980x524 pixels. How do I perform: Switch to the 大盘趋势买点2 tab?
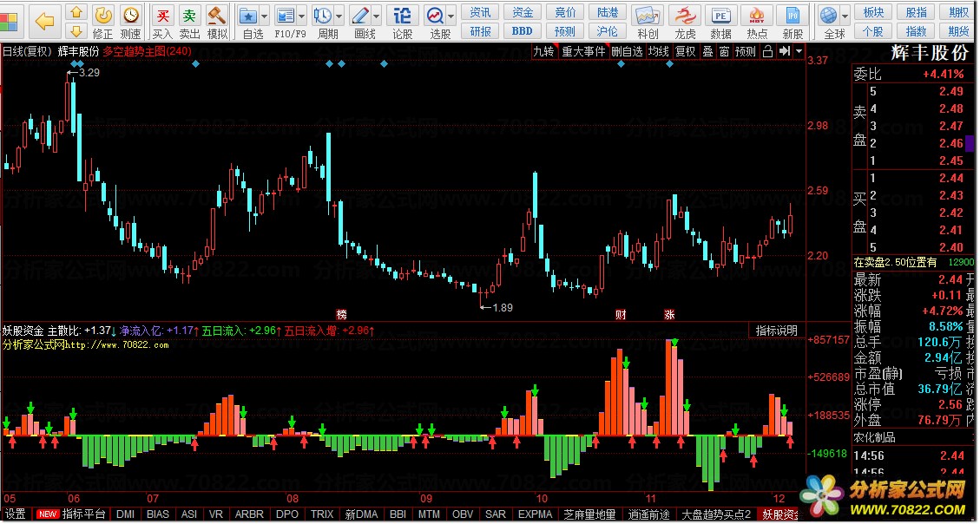pyautogui.click(x=715, y=514)
